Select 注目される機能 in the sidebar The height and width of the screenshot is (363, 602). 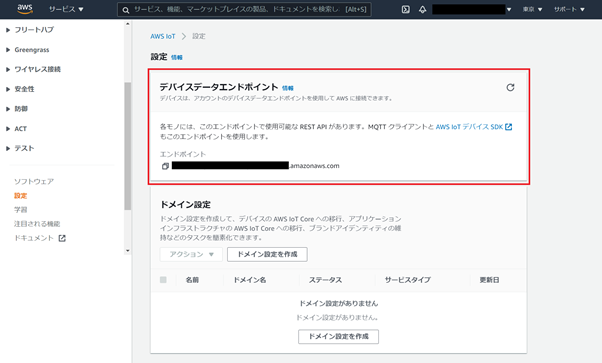(37, 224)
